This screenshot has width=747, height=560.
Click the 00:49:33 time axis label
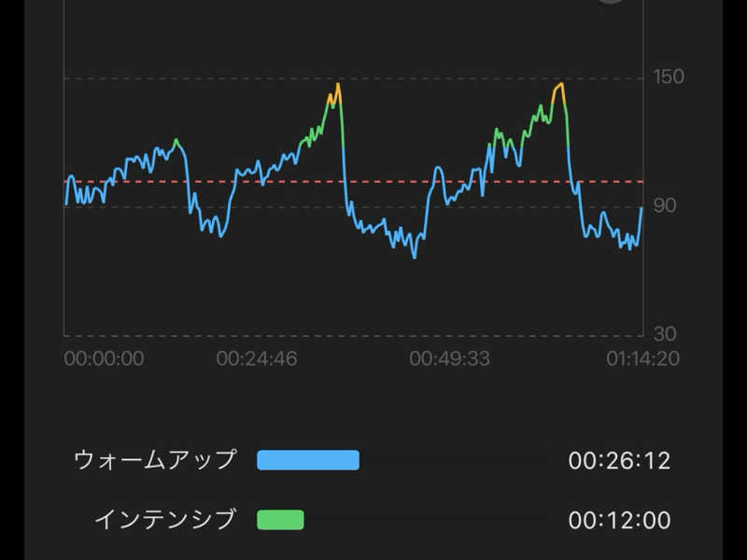point(449,358)
